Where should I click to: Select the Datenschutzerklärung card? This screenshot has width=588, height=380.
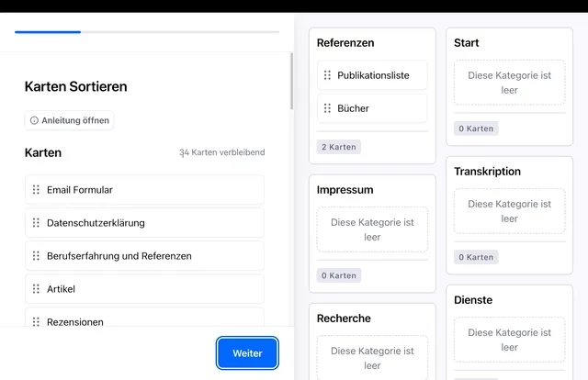[144, 223]
